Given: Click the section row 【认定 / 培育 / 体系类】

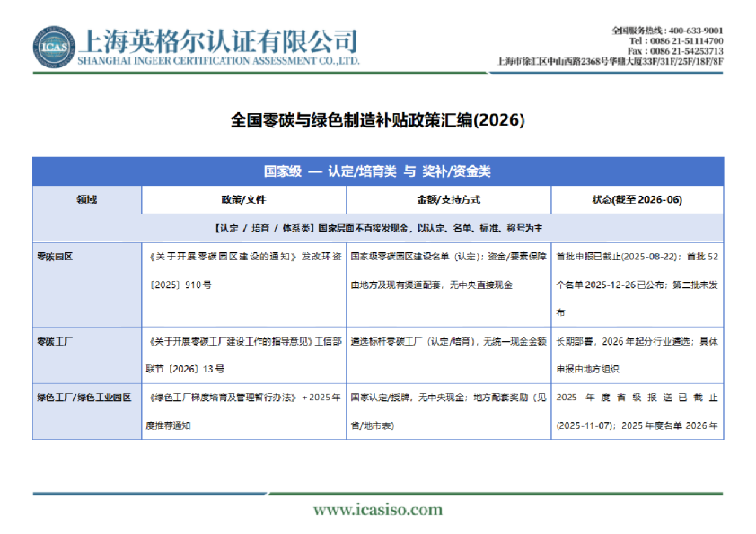Looking at the screenshot, I should point(378,228).
